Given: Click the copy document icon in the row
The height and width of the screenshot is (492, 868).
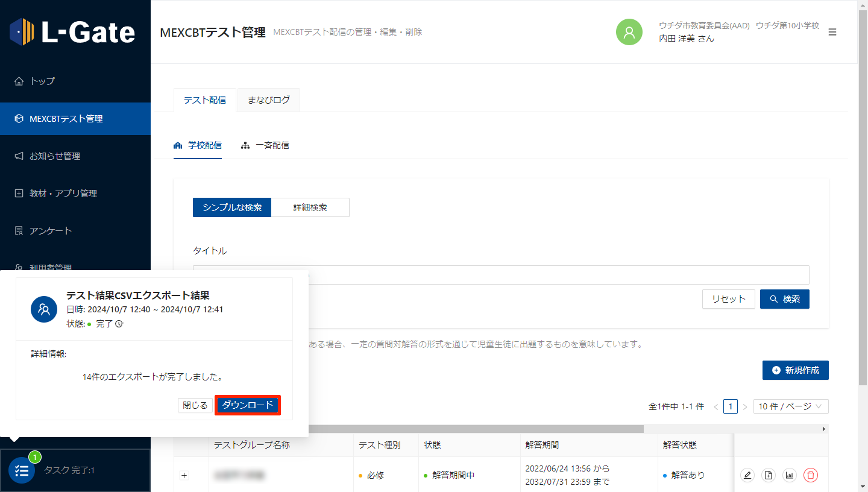Looking at the screenshot, I should pyautogui.click(x=769, y=475).
